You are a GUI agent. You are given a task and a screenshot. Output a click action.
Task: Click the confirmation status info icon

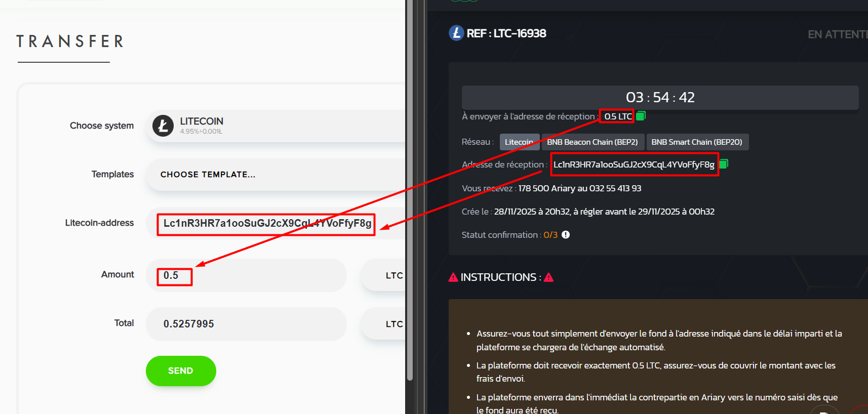(566, 235)
